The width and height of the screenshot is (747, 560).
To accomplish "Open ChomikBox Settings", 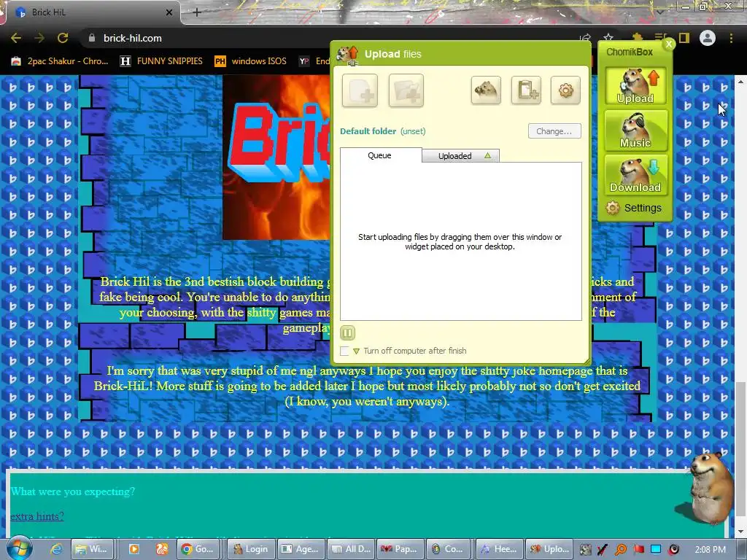I will 634,208.
